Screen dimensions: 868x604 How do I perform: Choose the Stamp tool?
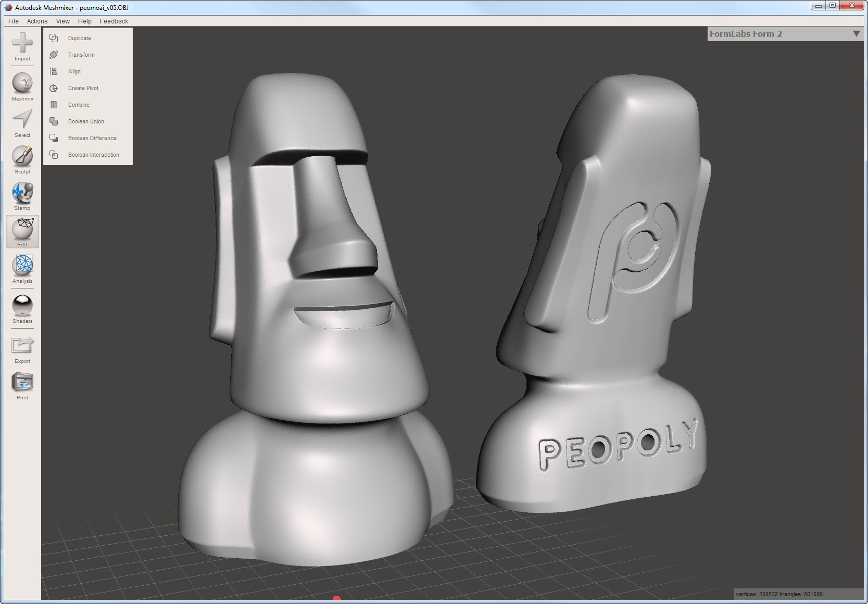click(22, 192)
